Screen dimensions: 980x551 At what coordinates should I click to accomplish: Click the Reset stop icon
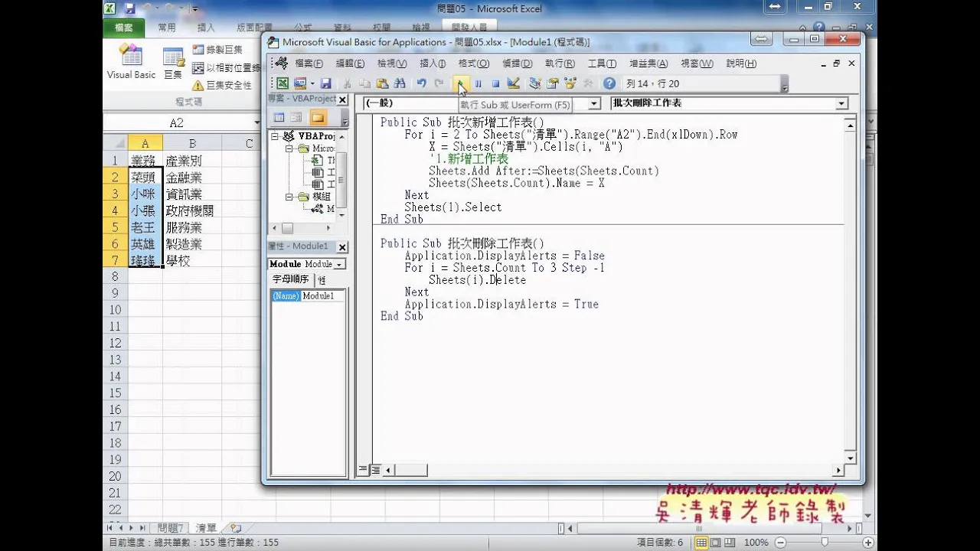tap(495, 83)
